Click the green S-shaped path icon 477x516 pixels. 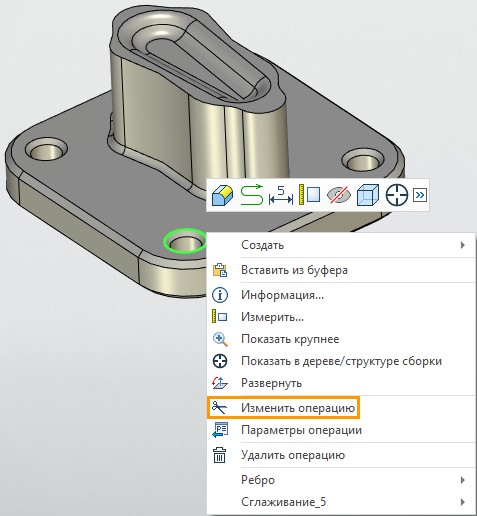tap(252, 195)
